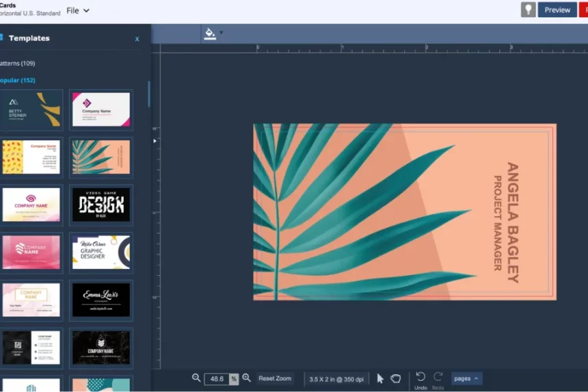Screen dimensions: 588x392
Task: Select the paint bucket fill tool
Action: pyautogui.click(x=210, y=33)
